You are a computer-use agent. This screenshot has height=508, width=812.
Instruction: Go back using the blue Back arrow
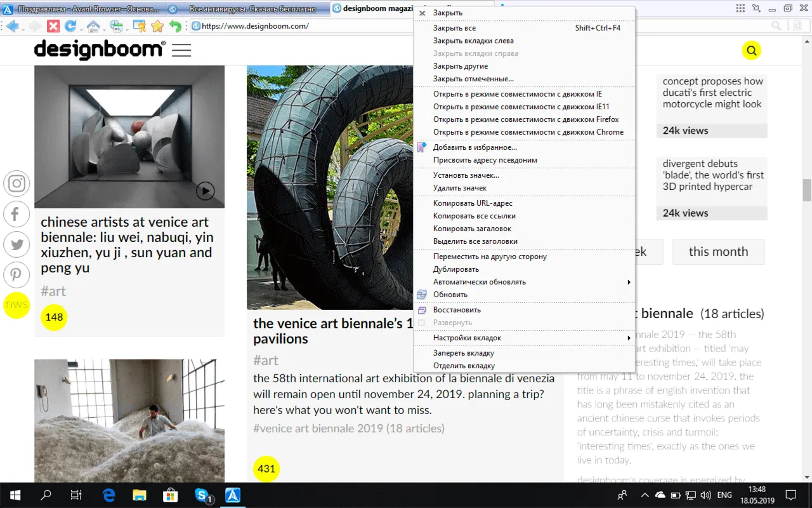(11, 26)
